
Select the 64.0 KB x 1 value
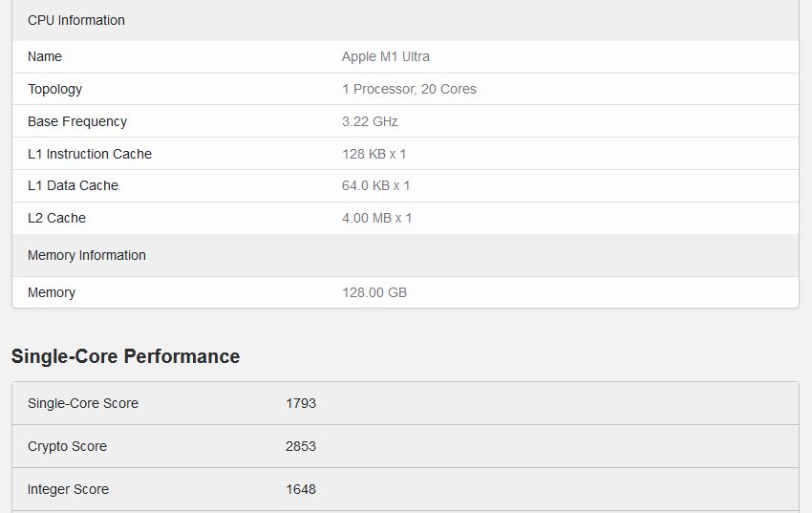(376, 185)
